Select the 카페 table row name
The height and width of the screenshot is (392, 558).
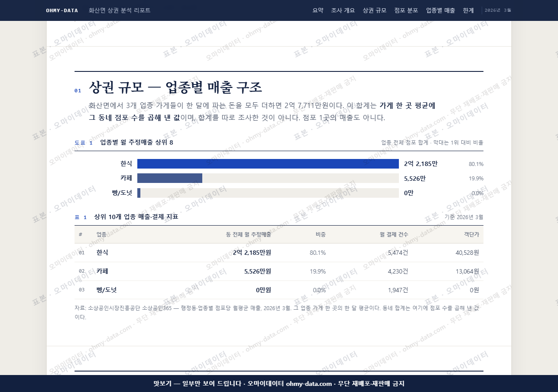(102, 271)
